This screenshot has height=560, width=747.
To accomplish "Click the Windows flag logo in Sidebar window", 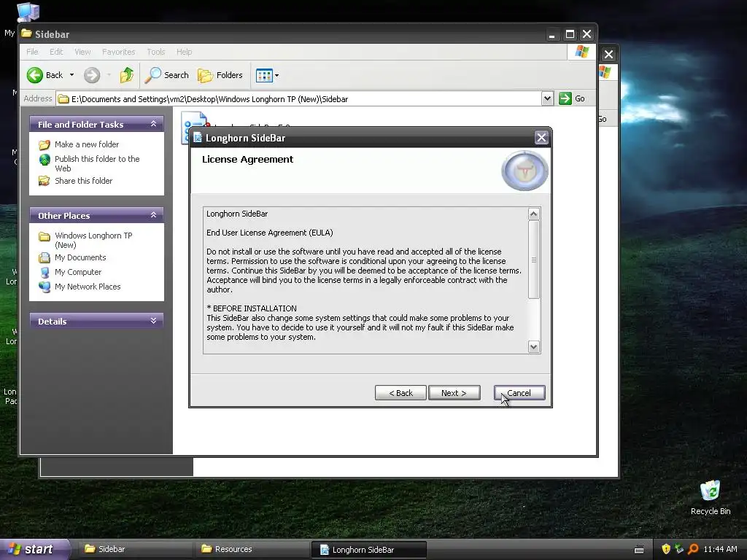I will [x=581, y=52].
